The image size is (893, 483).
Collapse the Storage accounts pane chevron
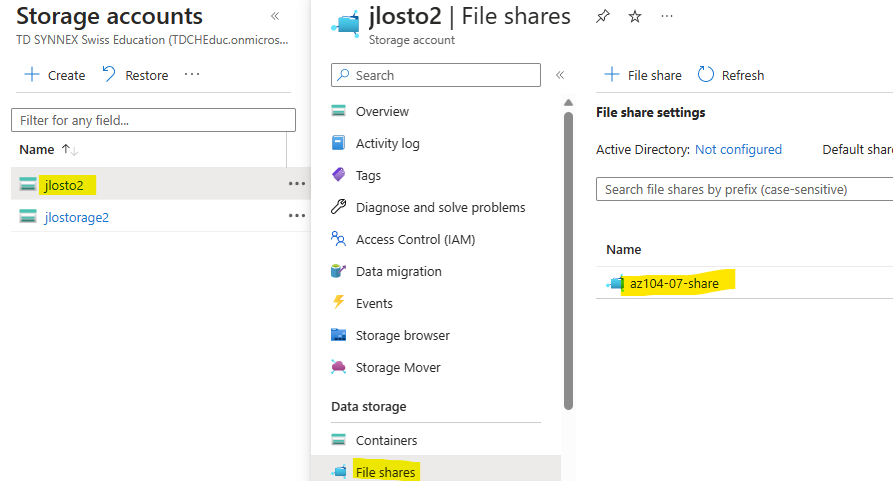(x=275, y=16)
